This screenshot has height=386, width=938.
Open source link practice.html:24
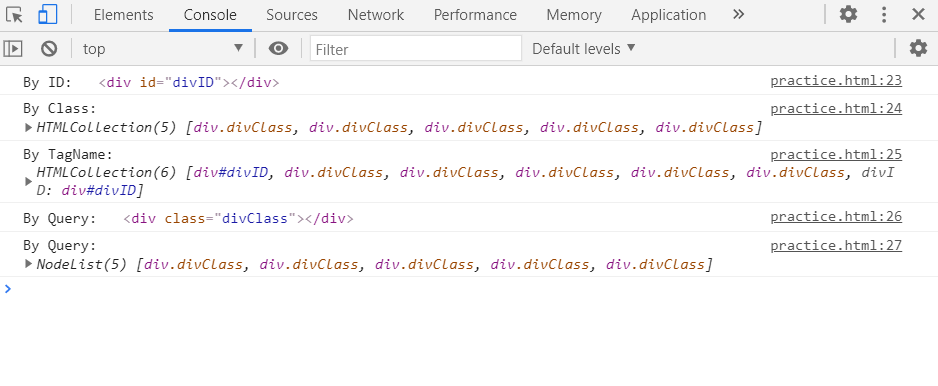pos(836,109)
